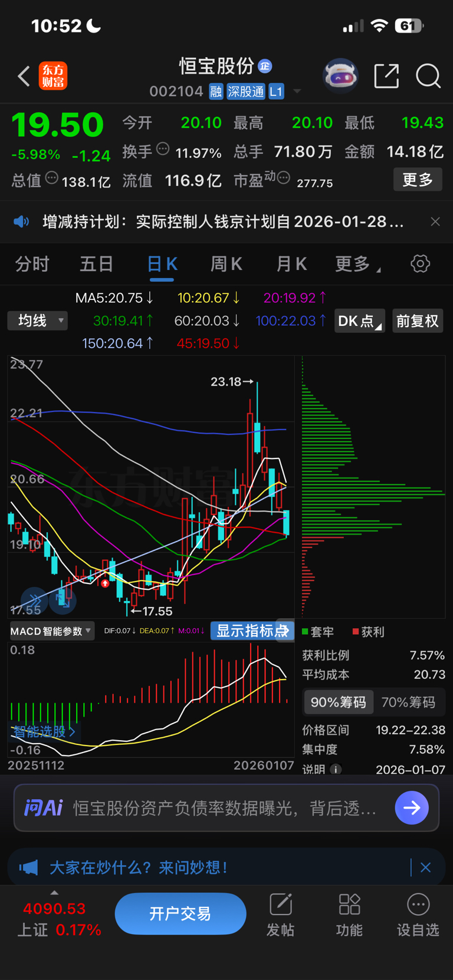Tap the announcement speaker icon
The width and height of the screenshot is (453, 980).
tap(21, 222)
